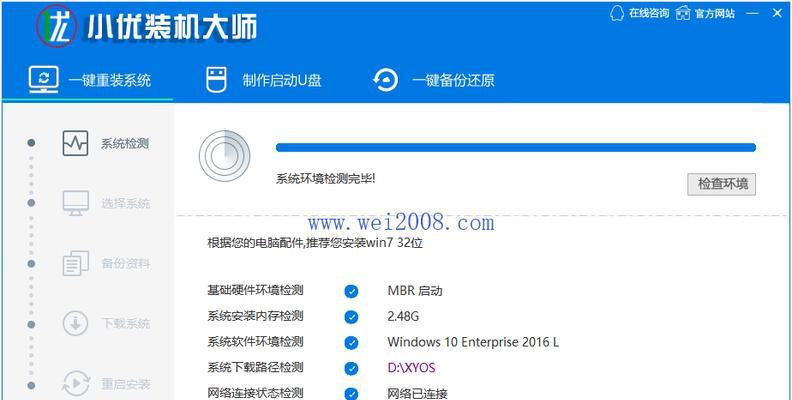Viewport: 792px width, 400px height.
Task: Click the checkmark beside 基础硬件环境检测
Action: tap(351, 291)
